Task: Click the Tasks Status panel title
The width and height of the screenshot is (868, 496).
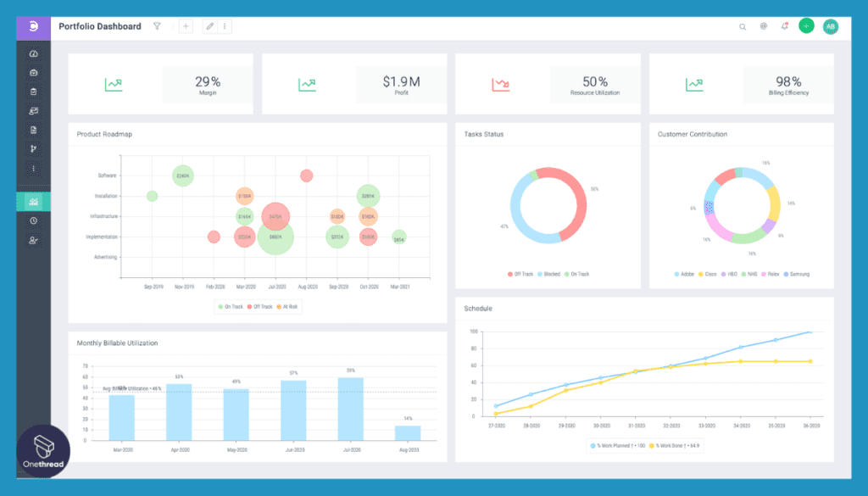Action: [x=484, y=134]
